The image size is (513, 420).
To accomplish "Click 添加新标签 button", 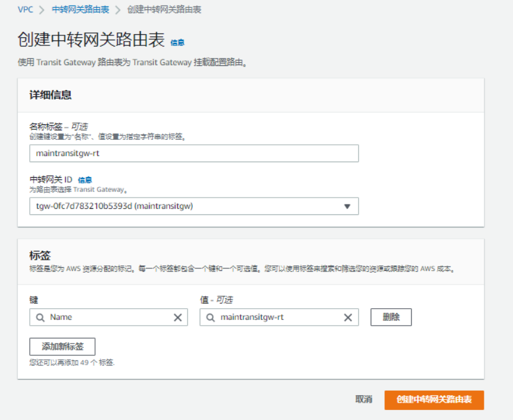I will [62, 347].
